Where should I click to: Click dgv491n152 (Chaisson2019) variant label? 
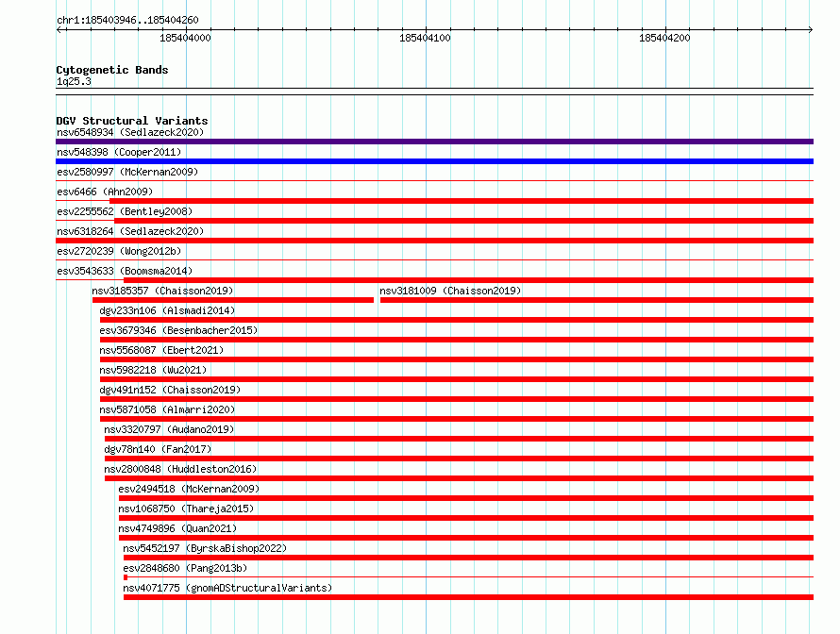(x=170, y=390)
